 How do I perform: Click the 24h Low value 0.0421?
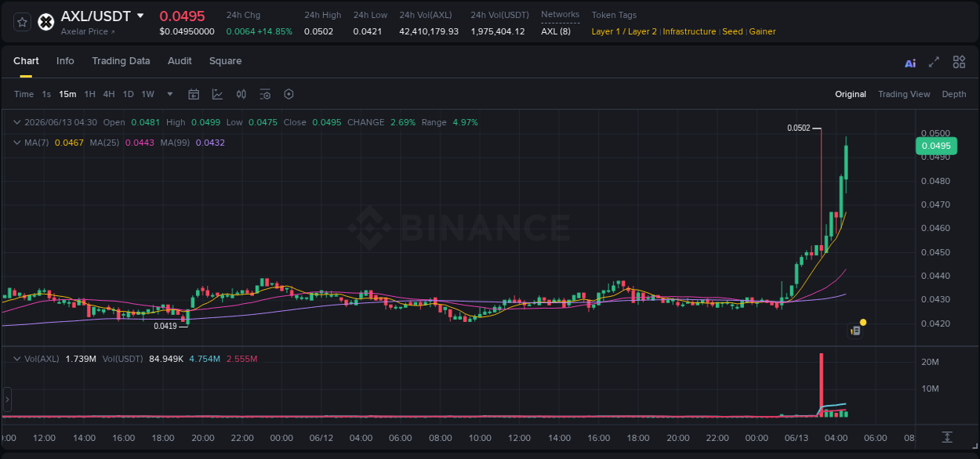(x=368, y=31)
